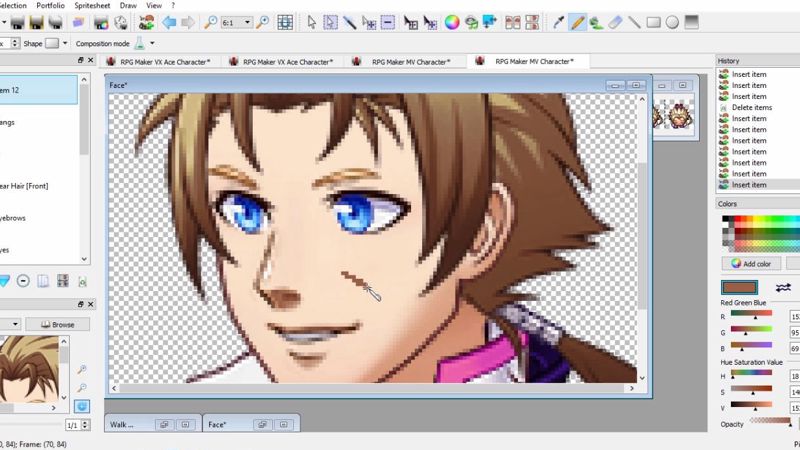
Task: Select the Pencil drawing tool
Action: point(578,22)
